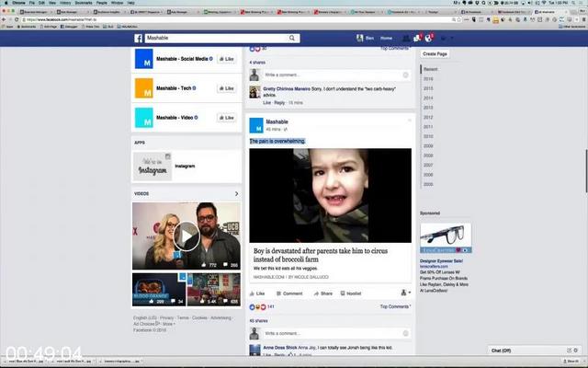Click the page vertical scrollbar
This screenshot has height=368, width=588.
[586, 171]
